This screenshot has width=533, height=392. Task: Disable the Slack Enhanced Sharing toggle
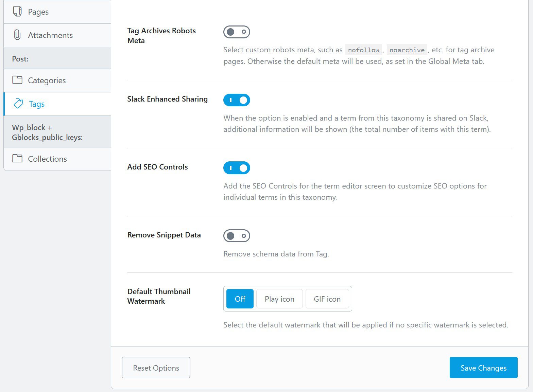pos(237,100)
